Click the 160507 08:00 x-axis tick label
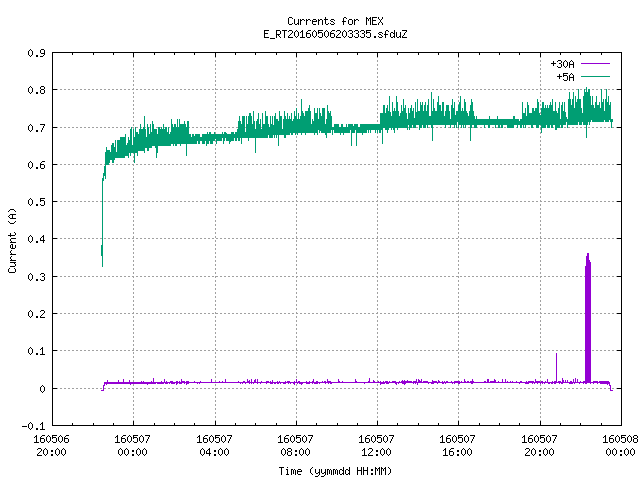The height and width of the screenshot is (480, 640). (x=296, y=446)
